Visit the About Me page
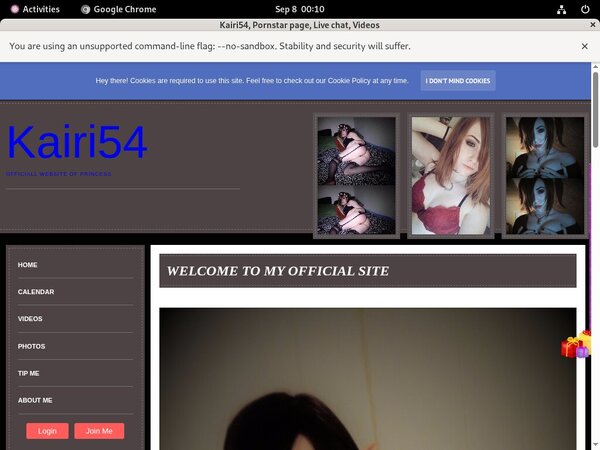This screenshot has width=600, height=450. 35,400
